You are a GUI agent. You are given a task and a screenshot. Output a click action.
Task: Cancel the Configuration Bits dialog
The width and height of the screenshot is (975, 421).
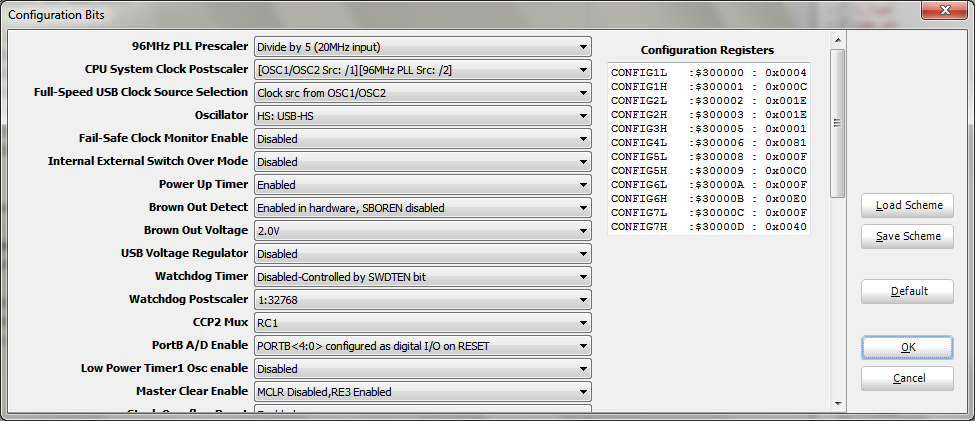click(x=908, y=379)
